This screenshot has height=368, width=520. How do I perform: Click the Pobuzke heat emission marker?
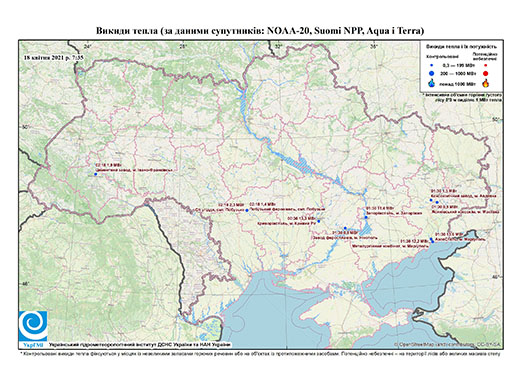click(247, 210)
